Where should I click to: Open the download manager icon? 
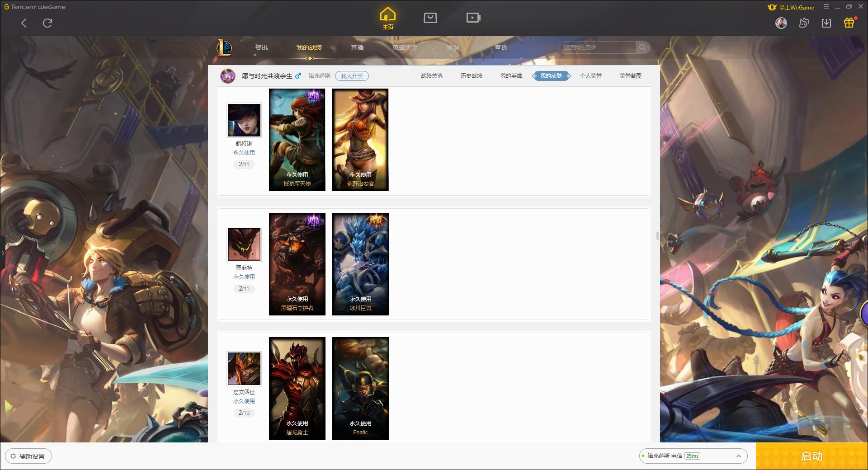tap(826, 23)
